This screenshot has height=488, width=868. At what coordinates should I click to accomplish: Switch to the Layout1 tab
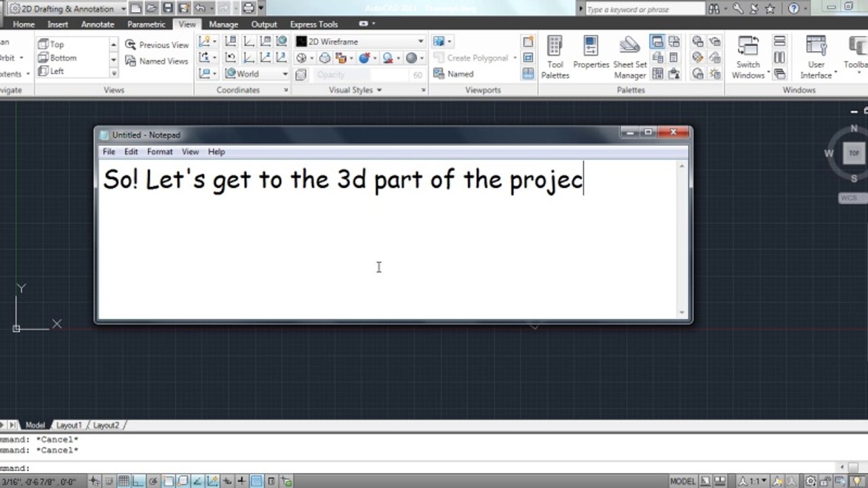point(68,425)
